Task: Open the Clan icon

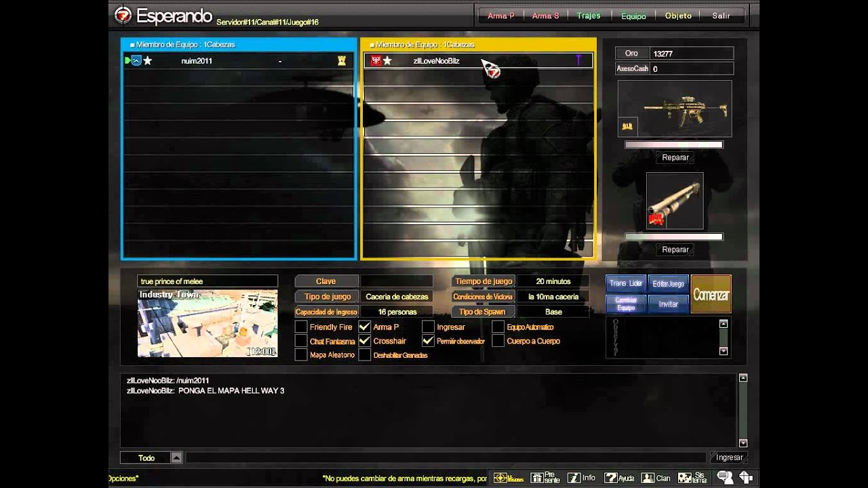Action: [656, 478]
